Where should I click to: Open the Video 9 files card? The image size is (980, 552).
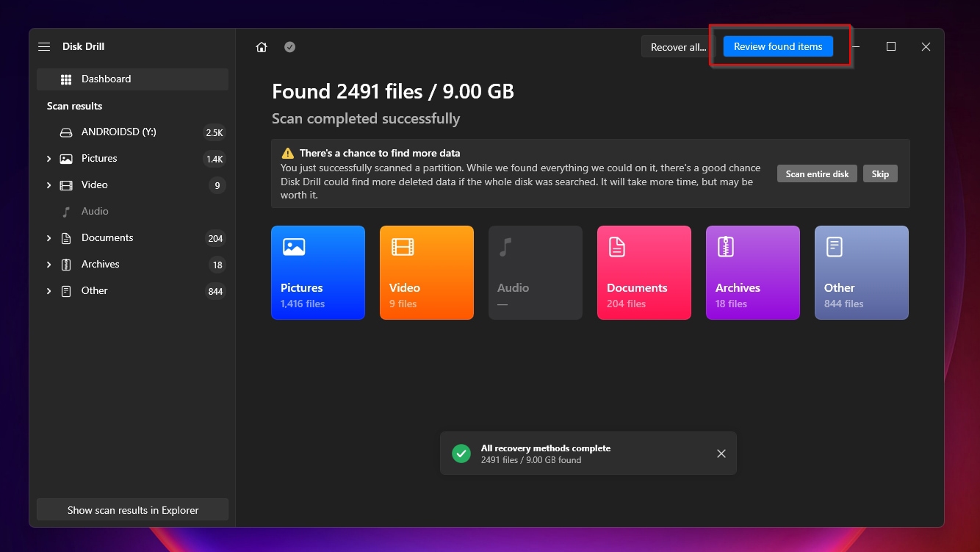[427, 273]
